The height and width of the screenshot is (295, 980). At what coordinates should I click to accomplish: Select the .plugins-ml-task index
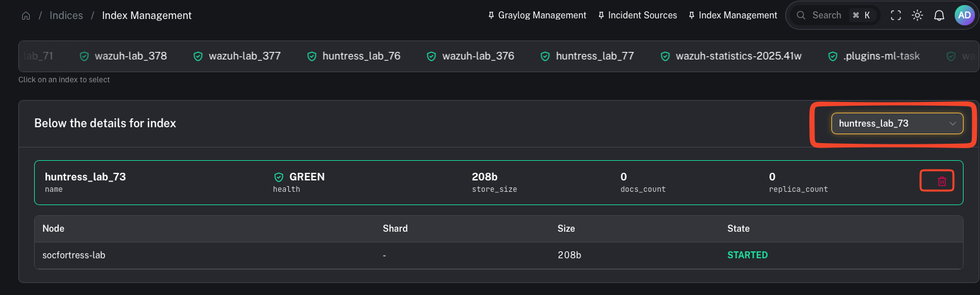coord(874,56)
